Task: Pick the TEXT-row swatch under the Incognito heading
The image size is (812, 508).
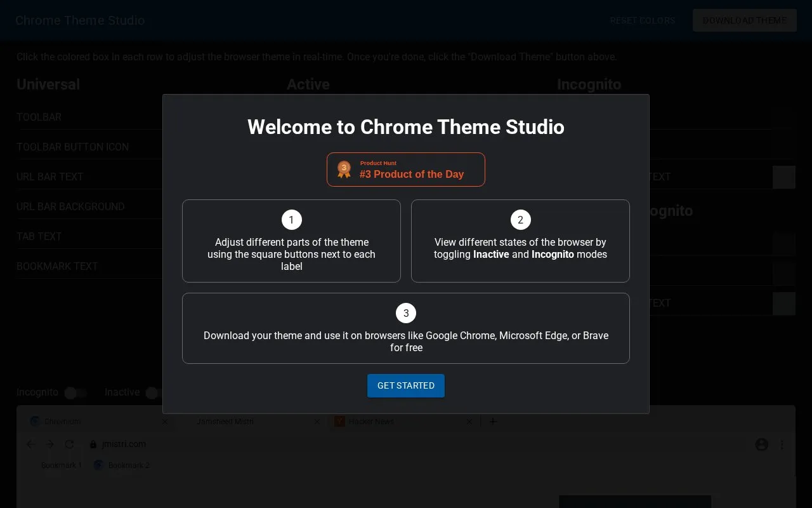Action: [784, 177]
